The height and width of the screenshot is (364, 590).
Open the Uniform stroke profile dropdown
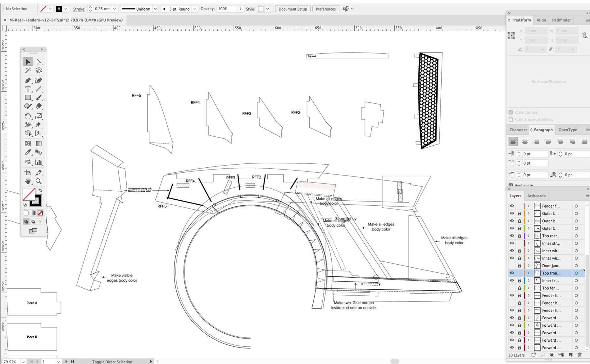click(156, 9)
